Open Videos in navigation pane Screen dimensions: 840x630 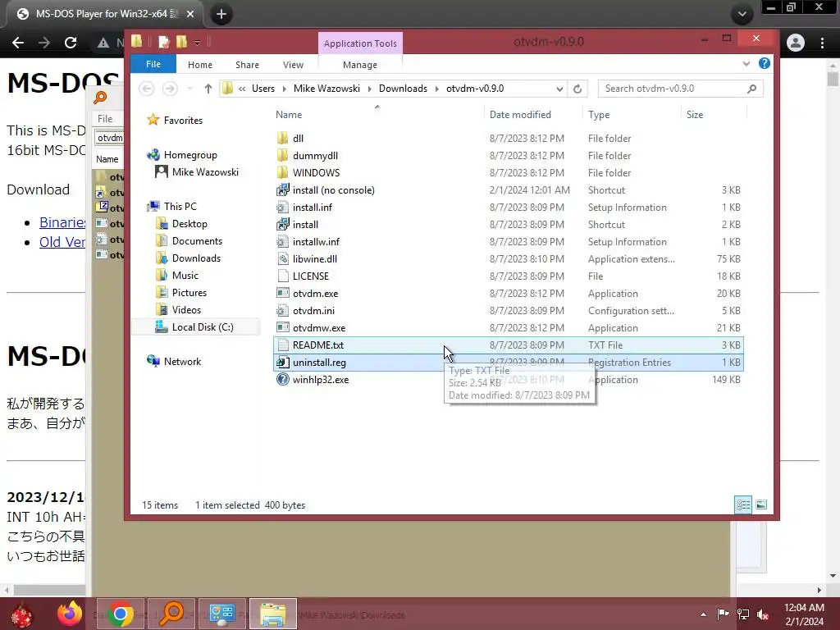click(186, 309)
